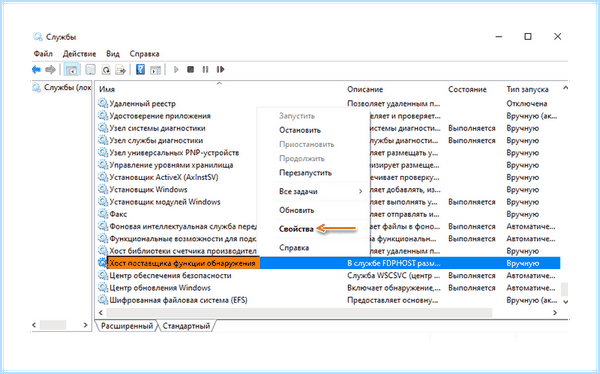Select the Функциональные возможности для подк service
The width and height of the screenshot is (600, 374).
[183, 238]
